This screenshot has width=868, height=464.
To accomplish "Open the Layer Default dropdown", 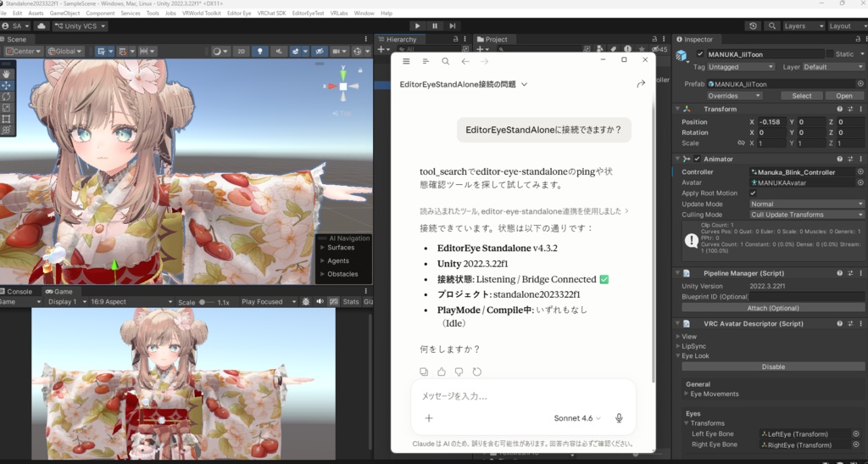I will [833, 67].
